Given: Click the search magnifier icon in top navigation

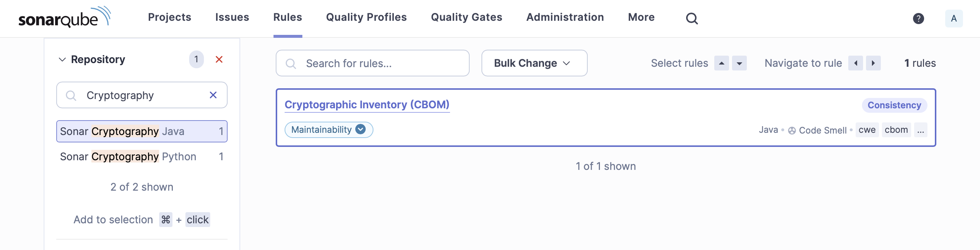Looking at the screenshot, I should (691, 18).
